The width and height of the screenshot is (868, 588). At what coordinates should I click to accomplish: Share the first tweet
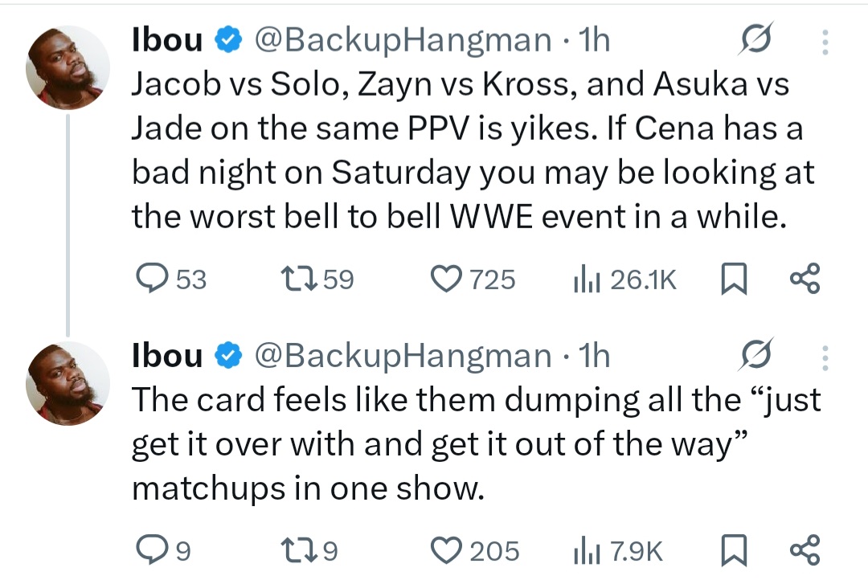[805, 279]
